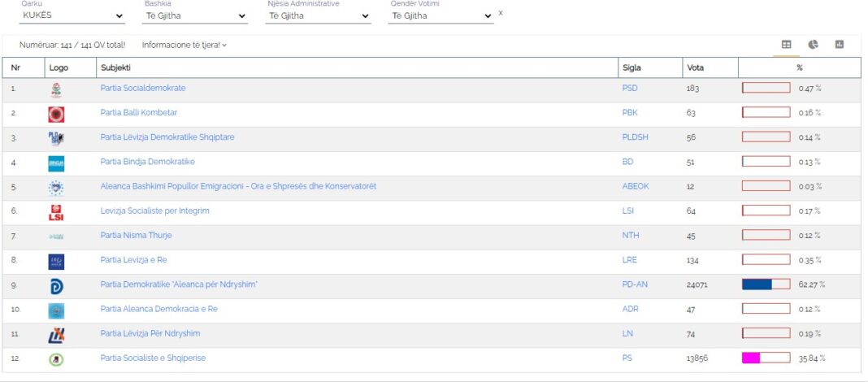Click the Lëvizja Për Ndryshim logo
The image size is (868, 382).
56,335
